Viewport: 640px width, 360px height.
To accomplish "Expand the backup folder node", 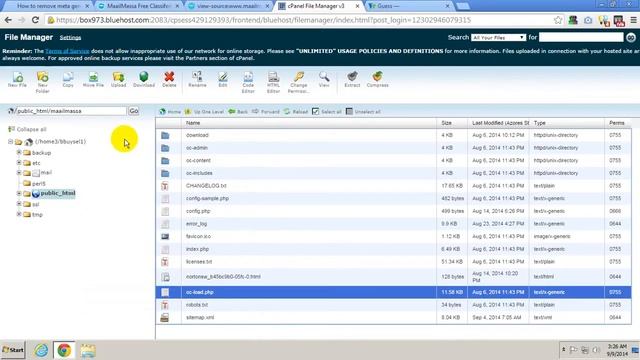I will 19,152.
